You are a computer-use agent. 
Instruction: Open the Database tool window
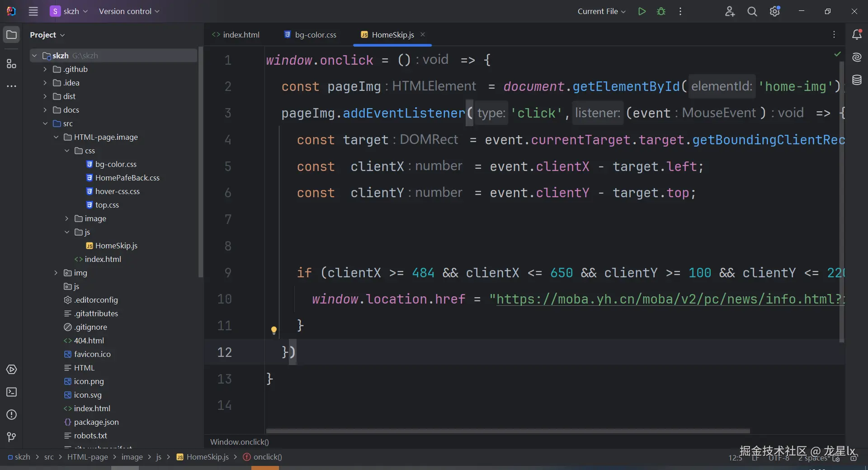[x=857, y=80]
